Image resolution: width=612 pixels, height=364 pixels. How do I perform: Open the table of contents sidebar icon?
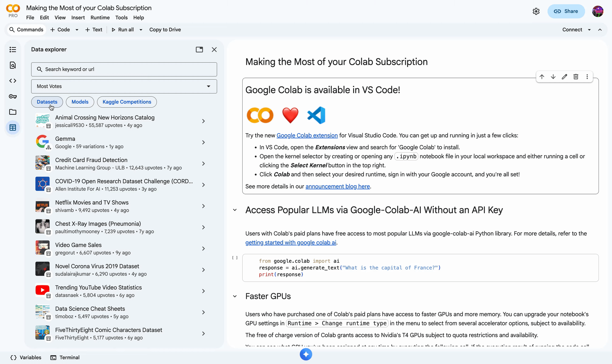click(x=13, y=50)
